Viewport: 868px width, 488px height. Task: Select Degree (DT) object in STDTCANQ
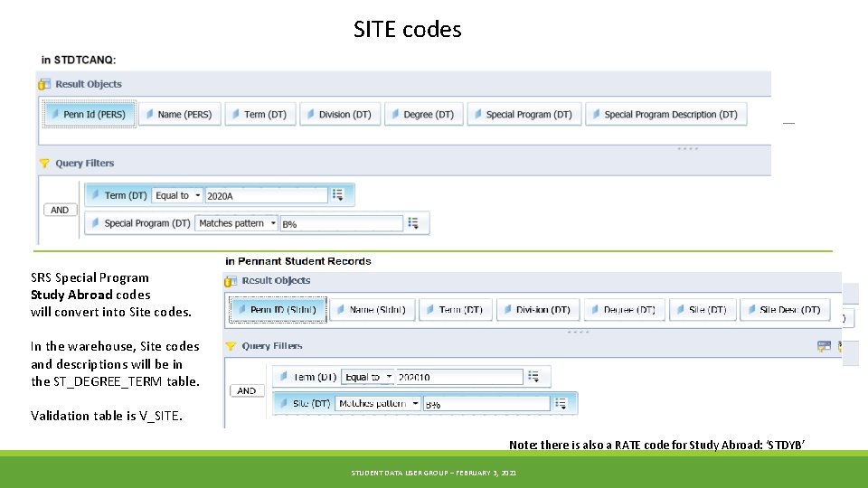click(x=423, y=114)
